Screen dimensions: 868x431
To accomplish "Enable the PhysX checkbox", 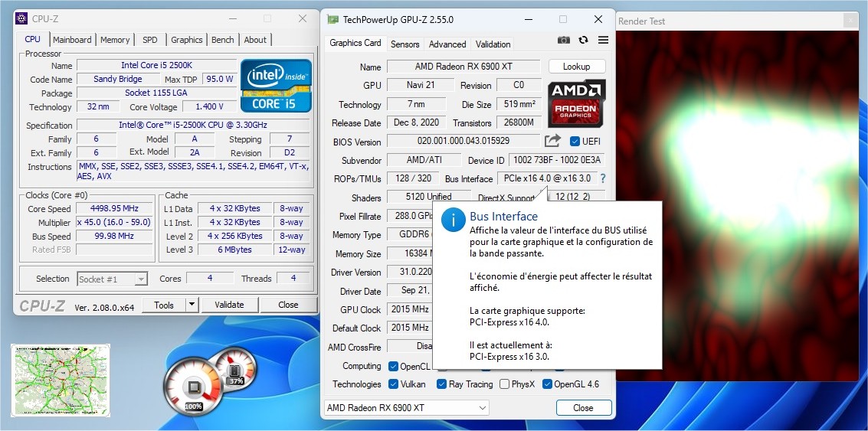I will 504,384.
